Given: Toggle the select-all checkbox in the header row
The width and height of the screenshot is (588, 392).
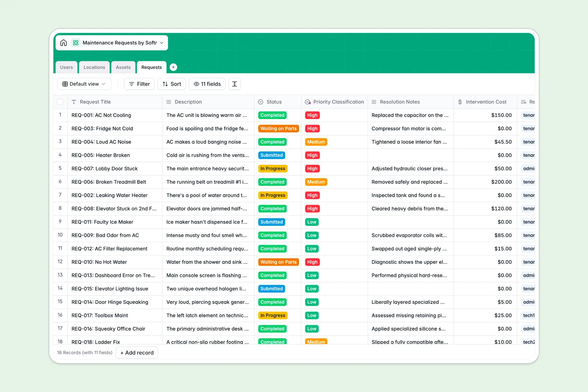Looking at the screenshot, I should pos(60,102).
